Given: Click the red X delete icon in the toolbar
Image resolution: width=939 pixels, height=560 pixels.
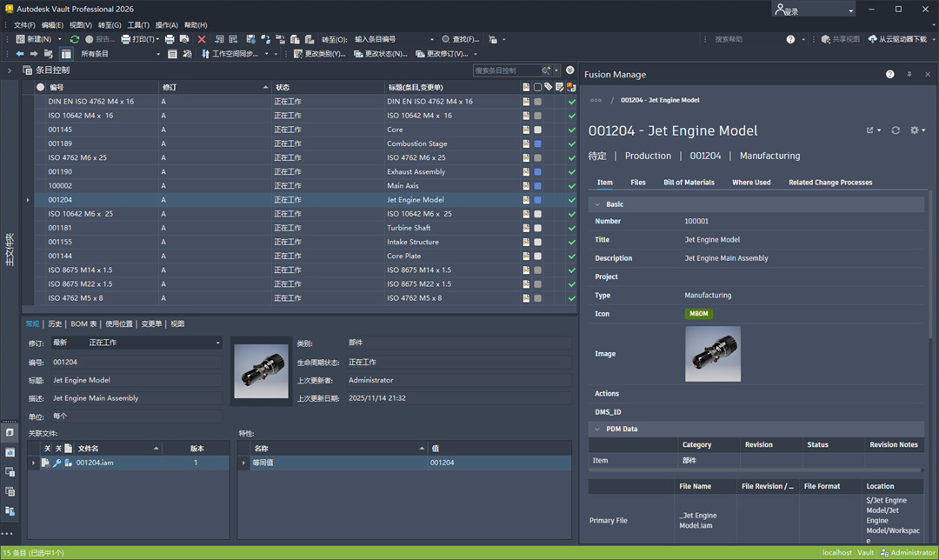Looking at the screenshot, I should [x=202, y=39].
